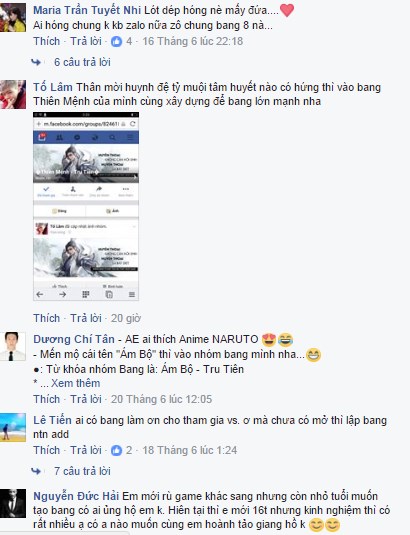Expand Dương Chí Tân's comment with Xem thêm
Screen dimensions: 410x535
pos(75,384)
